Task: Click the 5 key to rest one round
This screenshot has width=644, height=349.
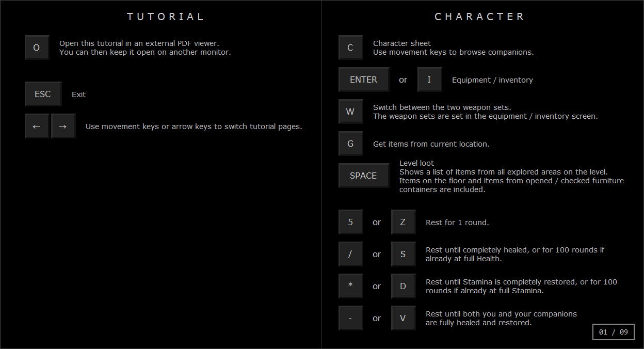Action: click(350, 222)
